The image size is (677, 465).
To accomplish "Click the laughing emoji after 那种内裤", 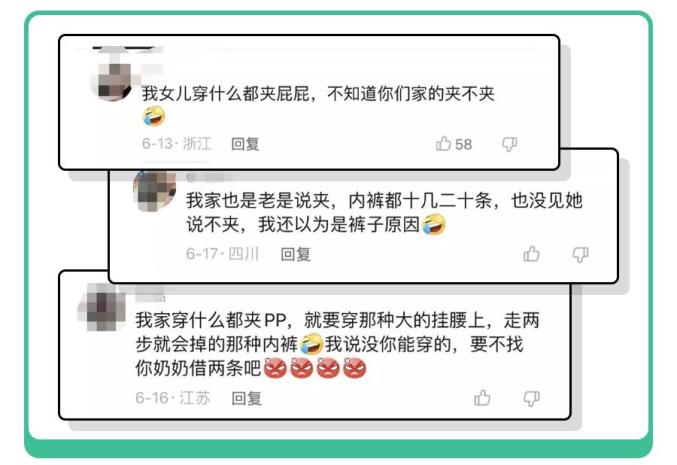I will point(312,344).
